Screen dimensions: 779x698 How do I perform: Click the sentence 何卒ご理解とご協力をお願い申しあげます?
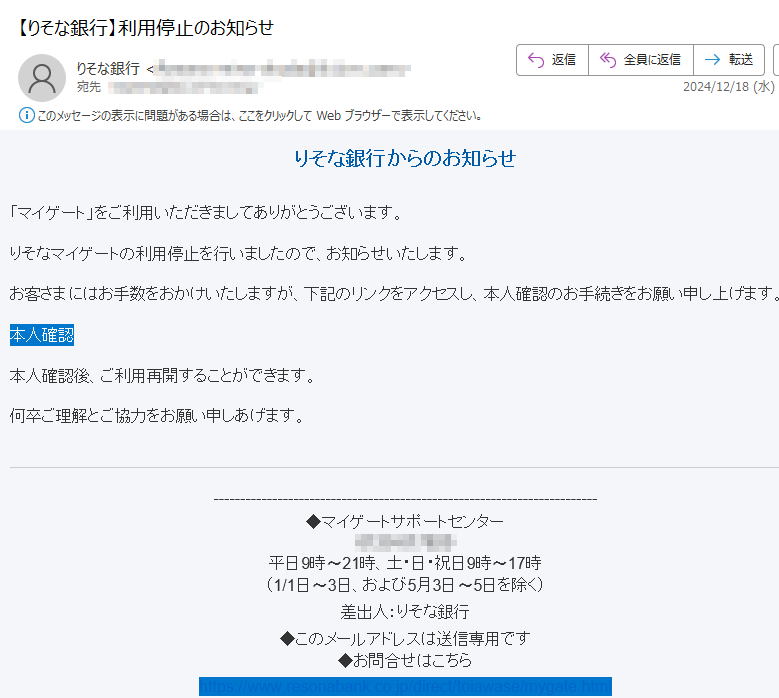point(156,415)
